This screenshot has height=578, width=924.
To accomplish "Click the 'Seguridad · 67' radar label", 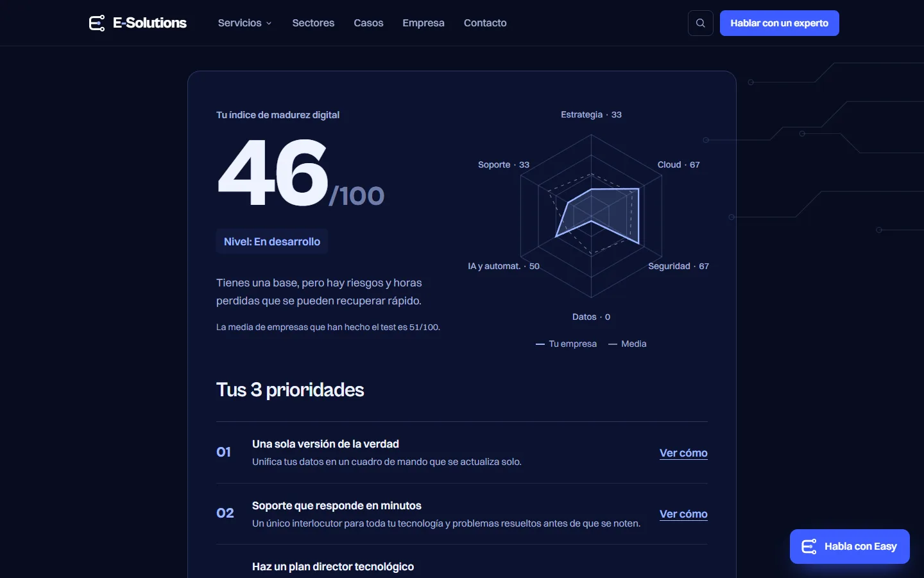I will (678, 266).
